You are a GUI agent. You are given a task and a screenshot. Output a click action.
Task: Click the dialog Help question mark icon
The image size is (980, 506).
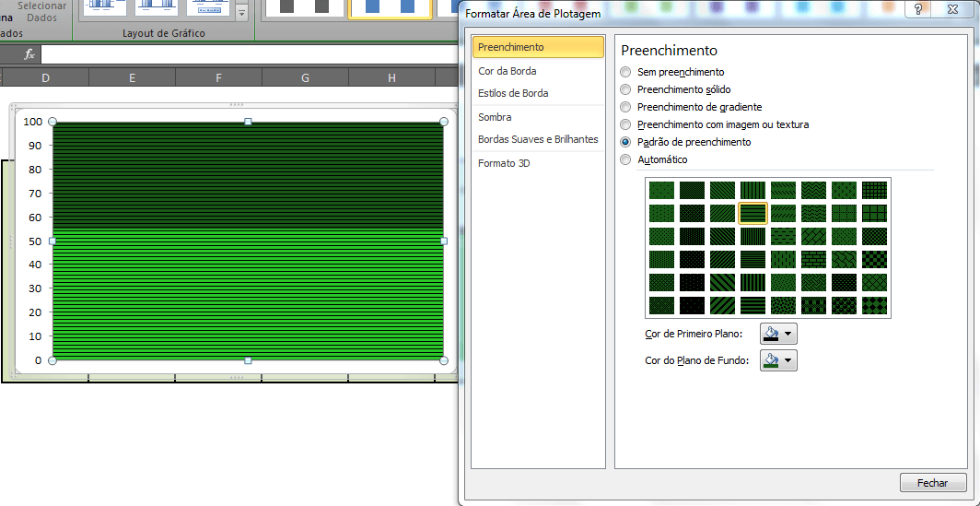tap(917, 11)
